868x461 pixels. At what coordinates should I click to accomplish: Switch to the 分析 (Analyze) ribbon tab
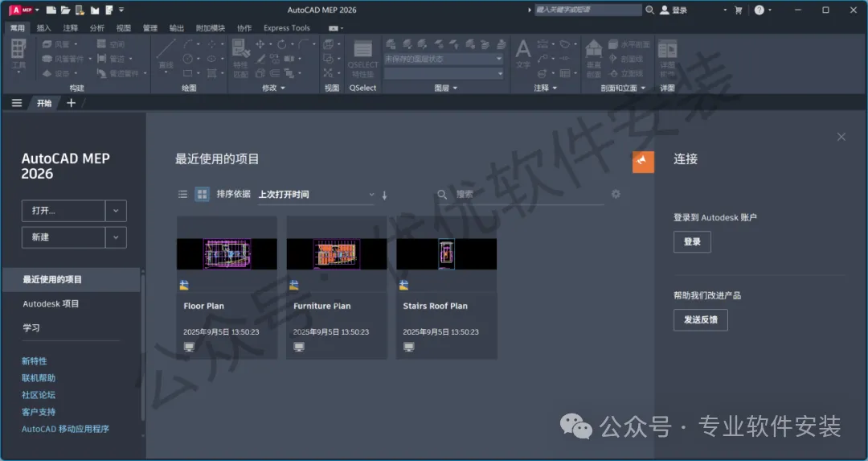pos(97,27)
